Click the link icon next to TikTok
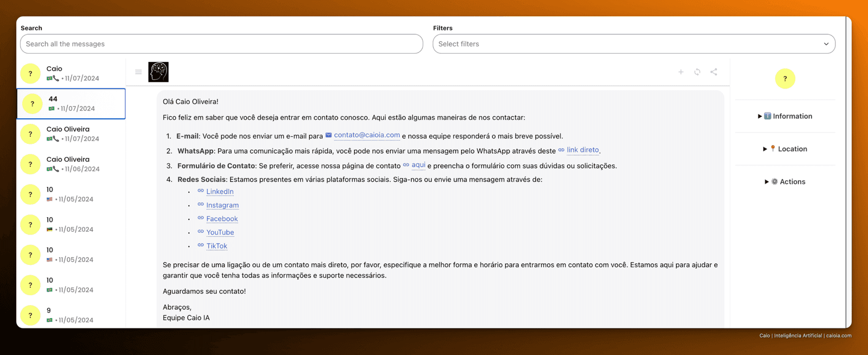Image resolution: width=868 pixels, height=355 pixels. [x=201, y=245]
